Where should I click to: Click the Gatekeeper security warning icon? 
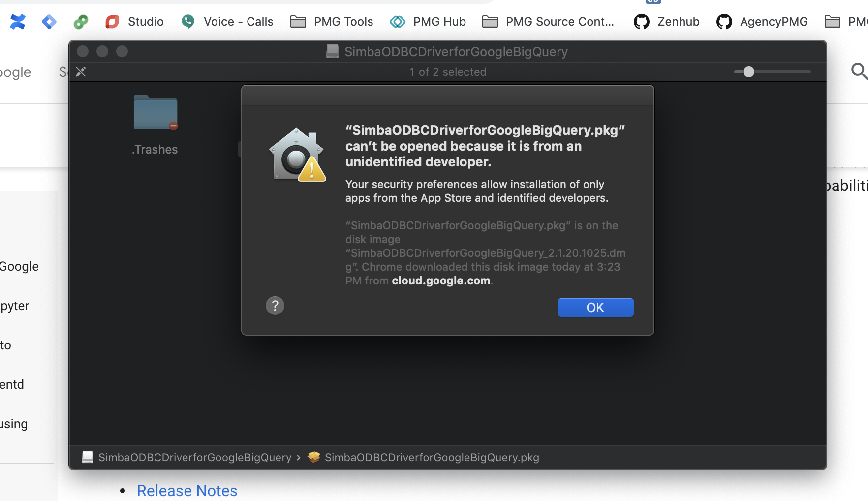297,155
